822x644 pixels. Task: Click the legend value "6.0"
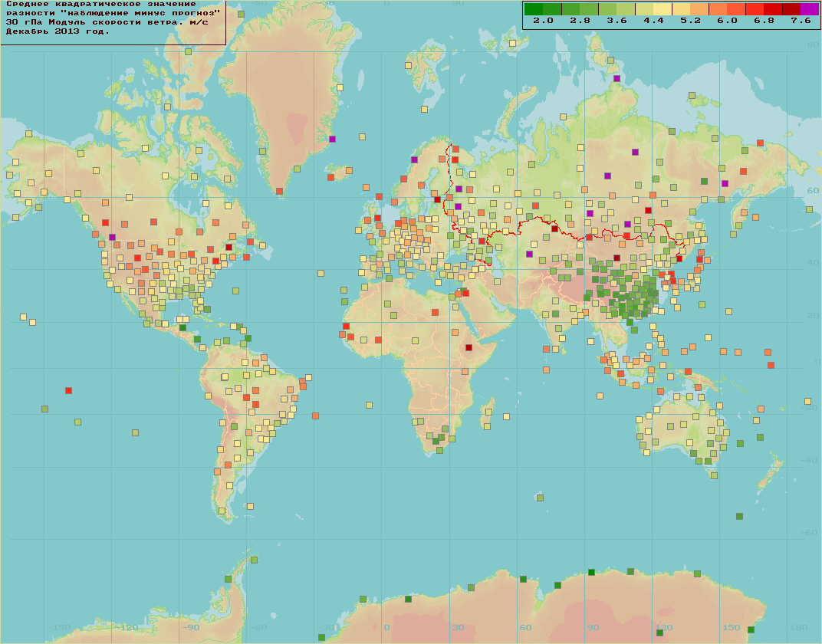click(x=727, y=21)
